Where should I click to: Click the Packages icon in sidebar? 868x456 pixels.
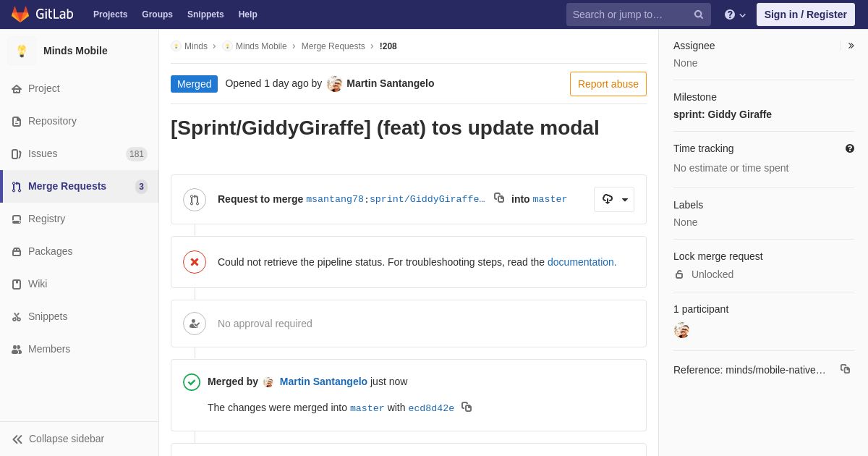point(17,252)
